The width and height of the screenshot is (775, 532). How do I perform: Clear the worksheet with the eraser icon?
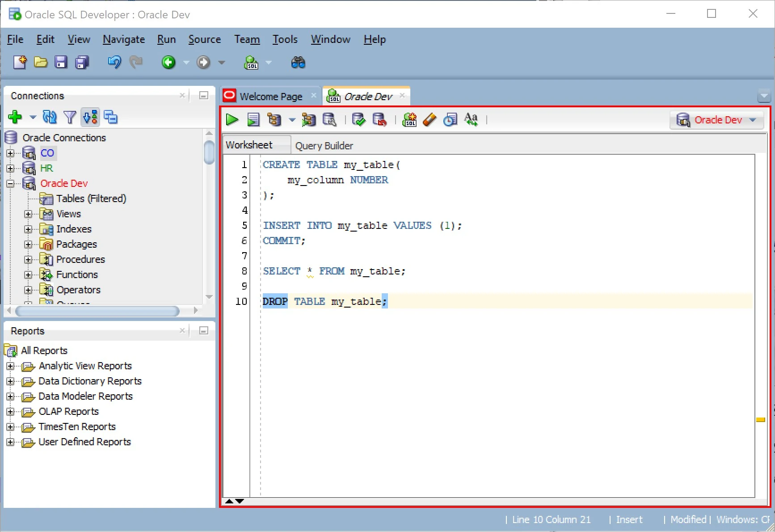(x=430, y=120)
